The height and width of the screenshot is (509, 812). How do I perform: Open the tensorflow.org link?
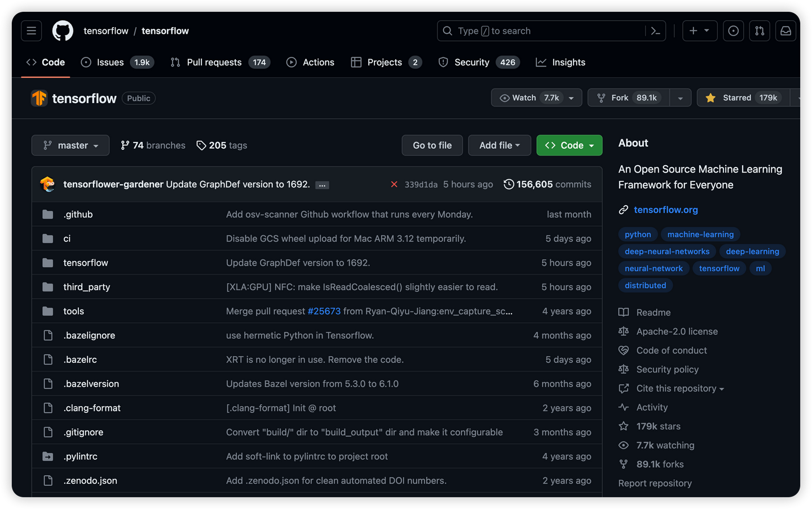[665, 210]
